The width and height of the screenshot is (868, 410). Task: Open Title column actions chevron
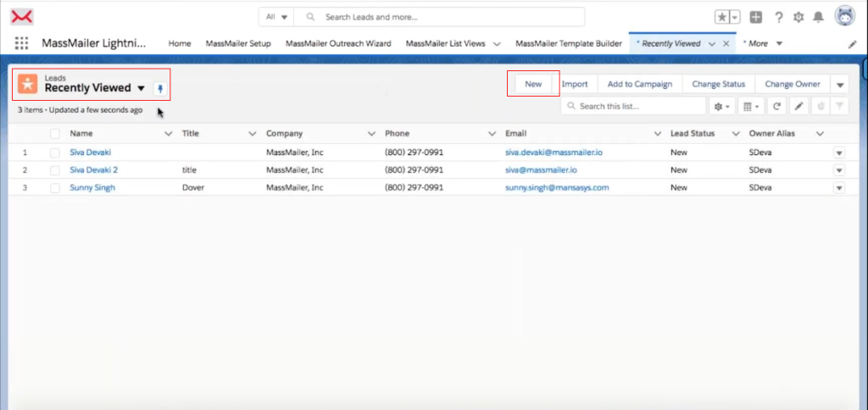pyautogui.click(x=253, y=134)
